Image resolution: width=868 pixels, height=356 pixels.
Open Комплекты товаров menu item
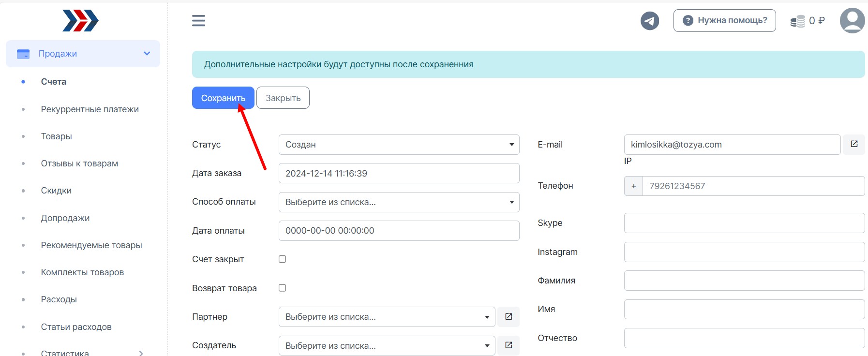(82, 272)
